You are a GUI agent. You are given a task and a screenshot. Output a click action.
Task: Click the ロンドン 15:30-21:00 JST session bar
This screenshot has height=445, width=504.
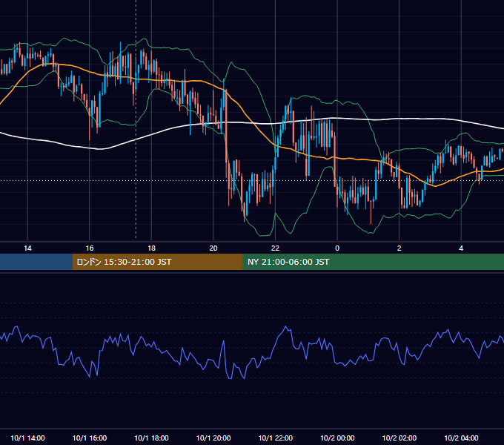[x=157, y=262]
